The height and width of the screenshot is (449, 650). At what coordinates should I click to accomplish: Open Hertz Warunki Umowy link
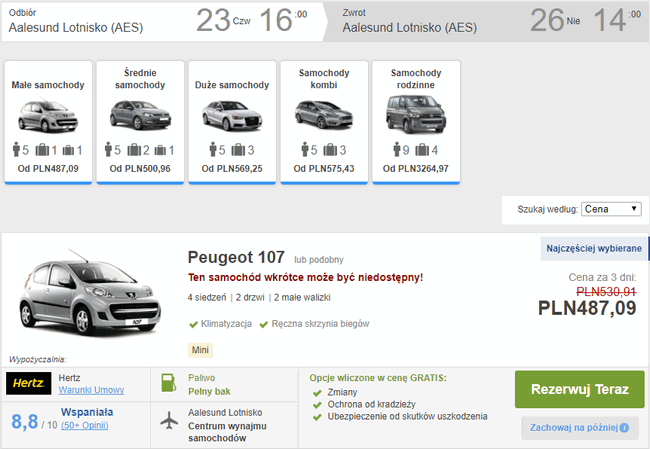pyautogui.click(x=91, y=390)
